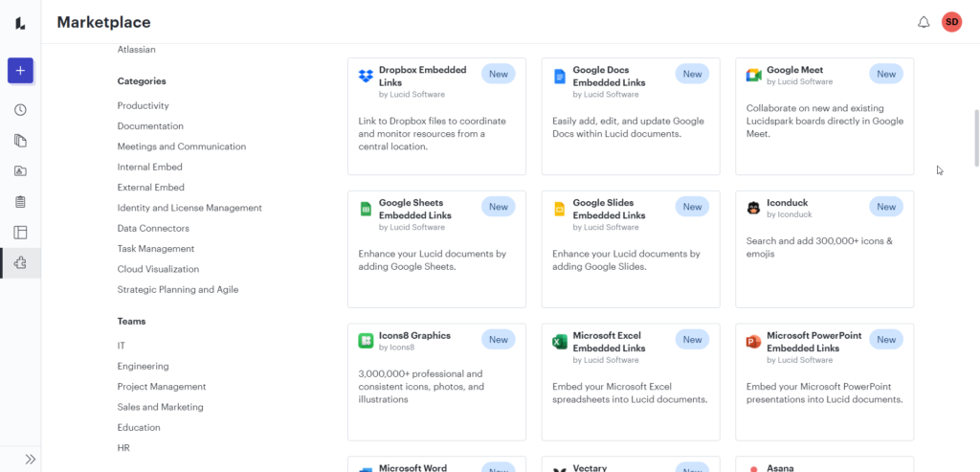Filter by HR team
The width and height of the screenshot is (980, 472).
(x=123, y=448)
